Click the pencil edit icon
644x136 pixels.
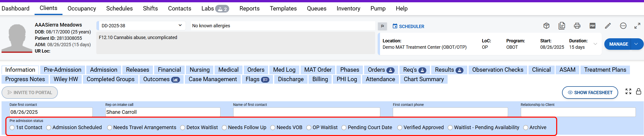point(608,26)
